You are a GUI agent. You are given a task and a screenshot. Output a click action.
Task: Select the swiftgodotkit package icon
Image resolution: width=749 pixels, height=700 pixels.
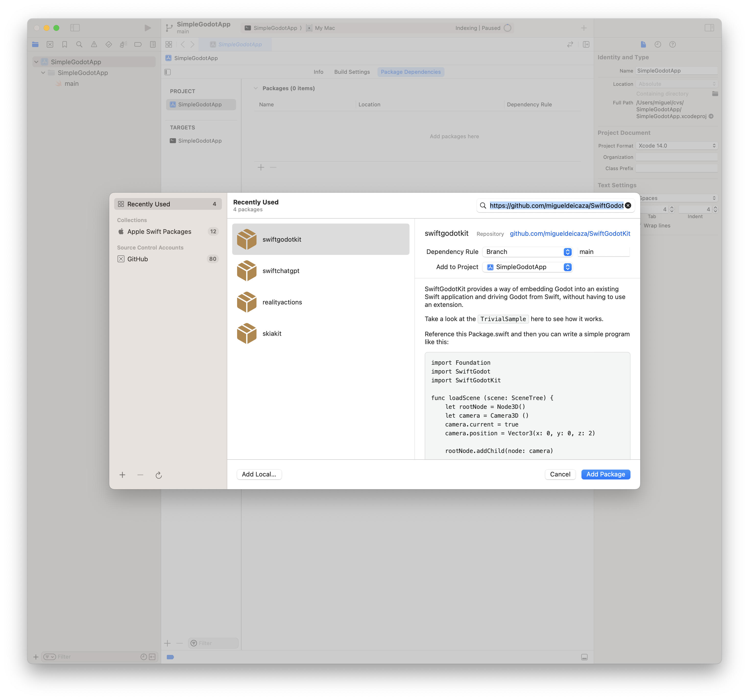(x=247, y=239)
